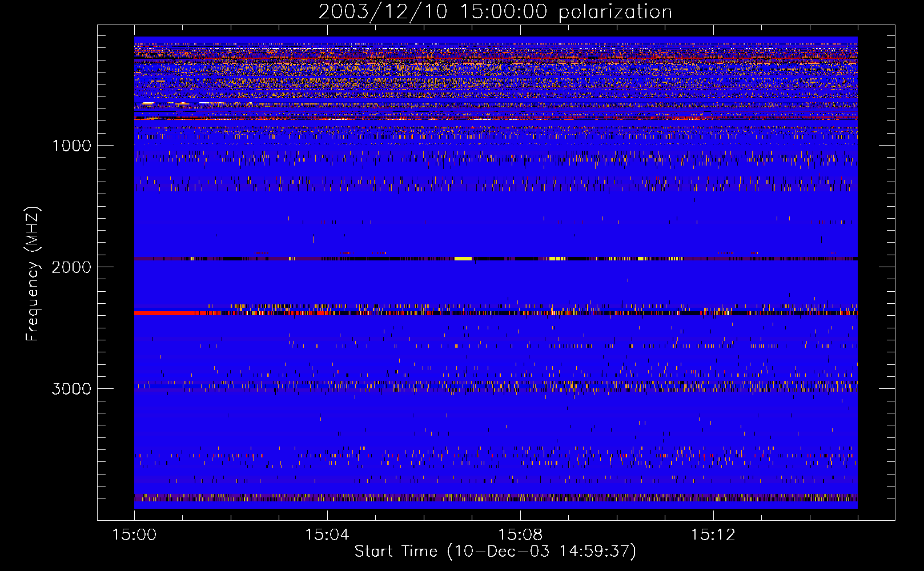Click the 'Frequency (MHZ)' axis label
Viewport: 924px width, 571px height.
[32, 274]
